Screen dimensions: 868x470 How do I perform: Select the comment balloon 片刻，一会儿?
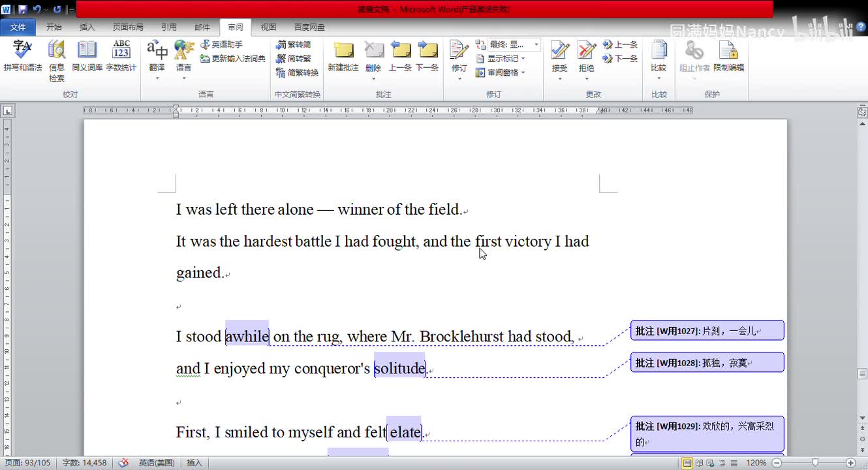tap(707, 330)
